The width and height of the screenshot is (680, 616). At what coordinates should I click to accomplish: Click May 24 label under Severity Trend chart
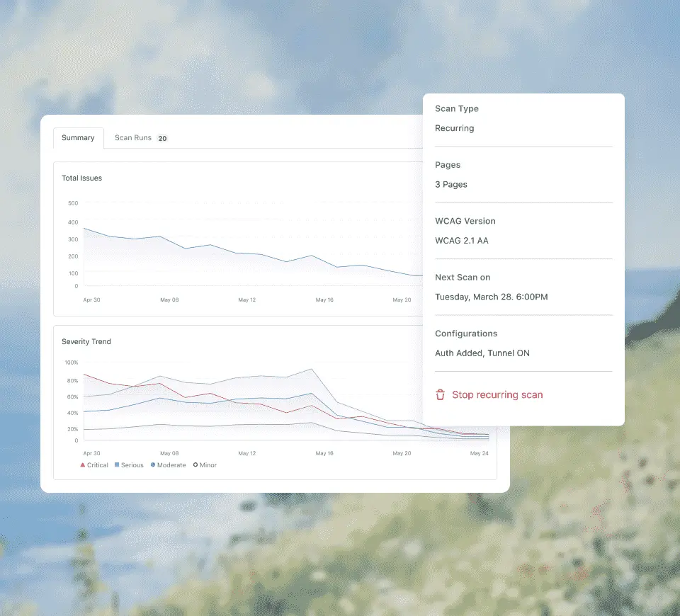point(480,453)
